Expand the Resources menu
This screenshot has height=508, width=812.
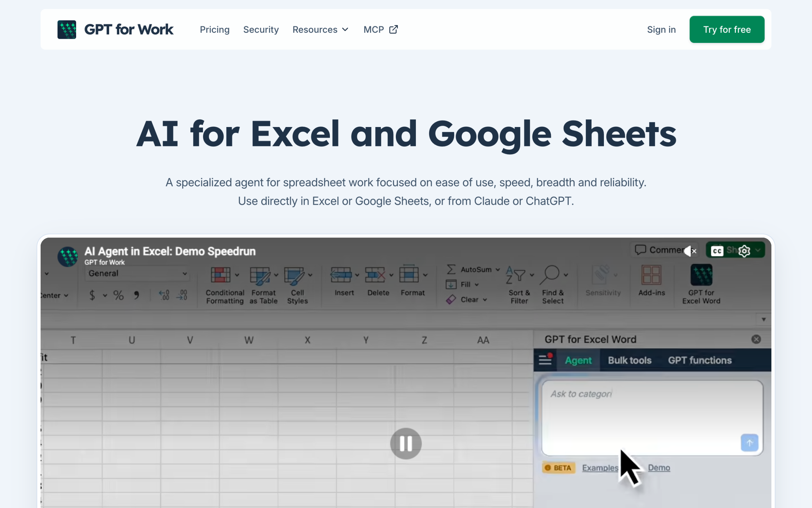[321, 30]
